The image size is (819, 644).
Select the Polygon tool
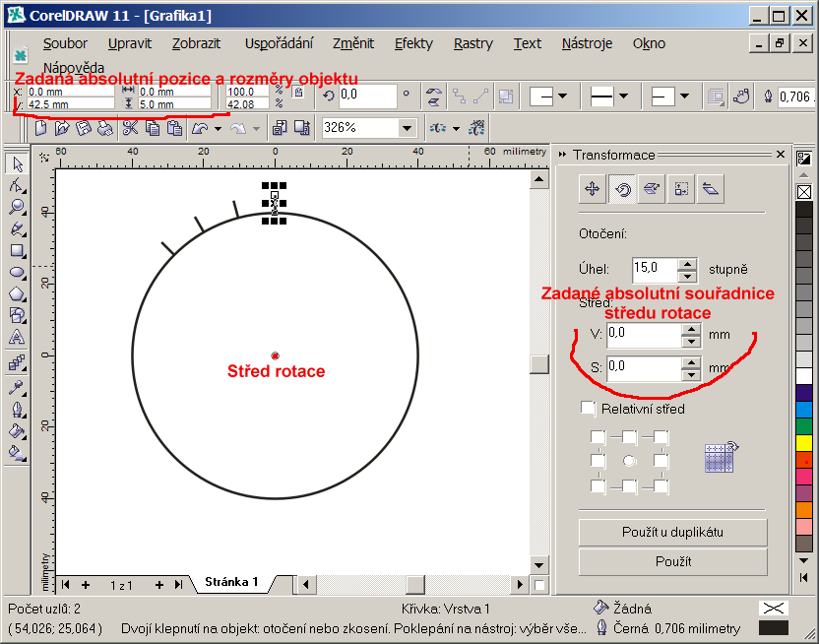coord(18,294)
